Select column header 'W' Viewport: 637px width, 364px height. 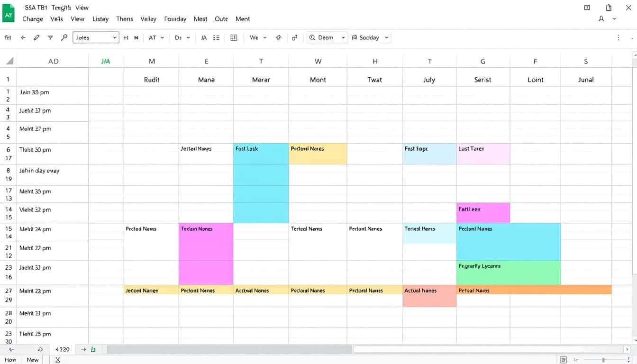pyautogui.click(x=318, y=61)
